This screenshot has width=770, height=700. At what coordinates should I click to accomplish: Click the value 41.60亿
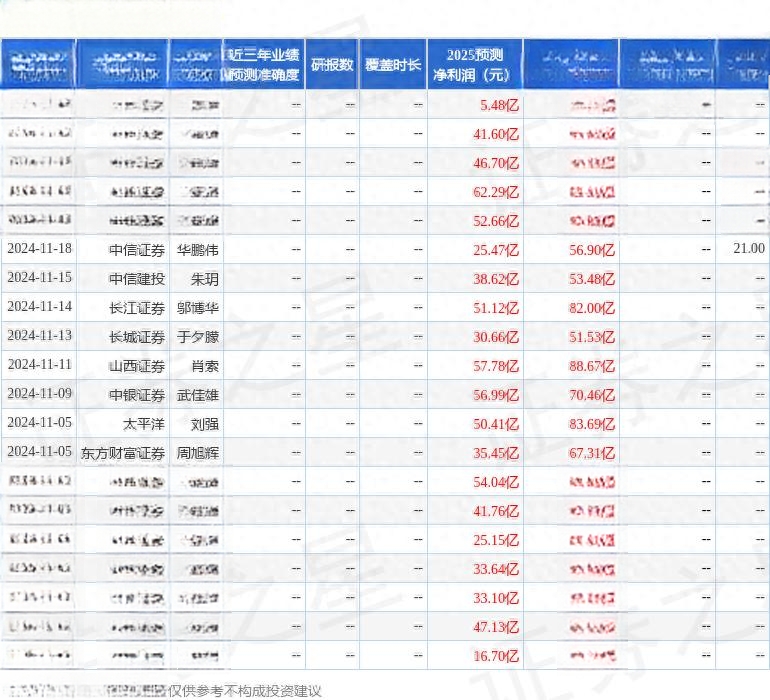496,134
